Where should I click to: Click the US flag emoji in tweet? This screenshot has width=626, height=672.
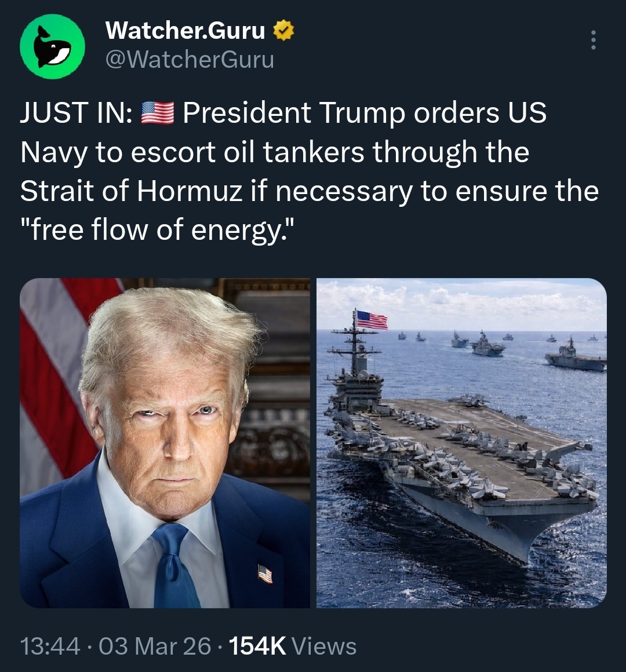click(157, 113)
